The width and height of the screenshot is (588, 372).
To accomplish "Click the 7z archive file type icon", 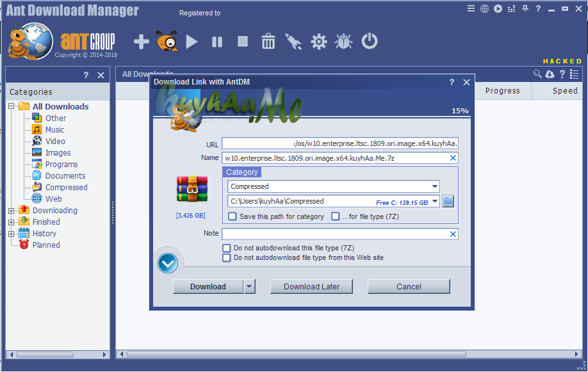I will pyautogui.click(x=192, y=189).
